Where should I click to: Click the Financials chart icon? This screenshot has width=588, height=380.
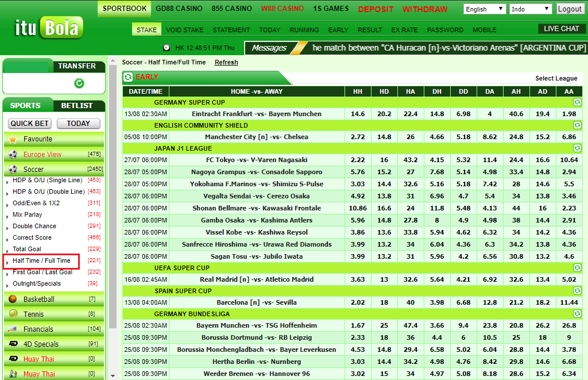pyautogui.click(x=13, y=329)
